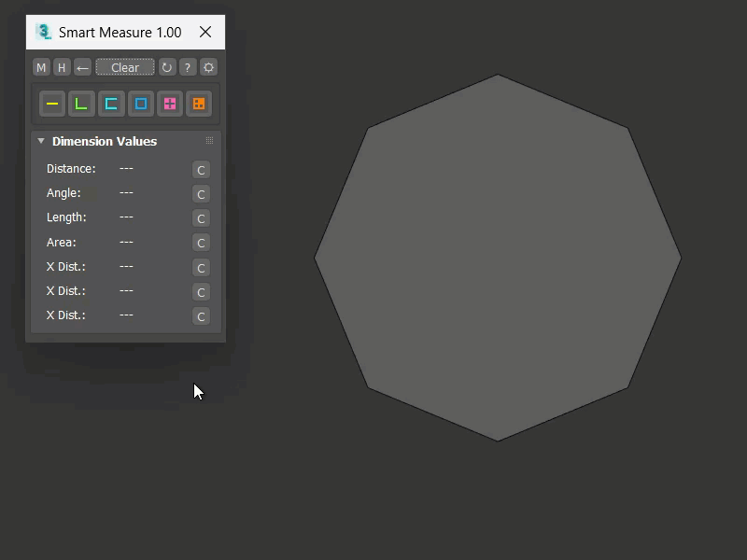Viewport: 747px width, 560px height.
Task: Click the Dimension Values heading text
Action: click(105, 142)
